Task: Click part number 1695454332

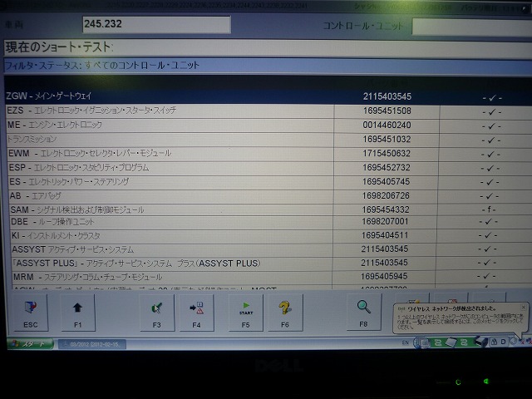Action: (x=386, y=209)
